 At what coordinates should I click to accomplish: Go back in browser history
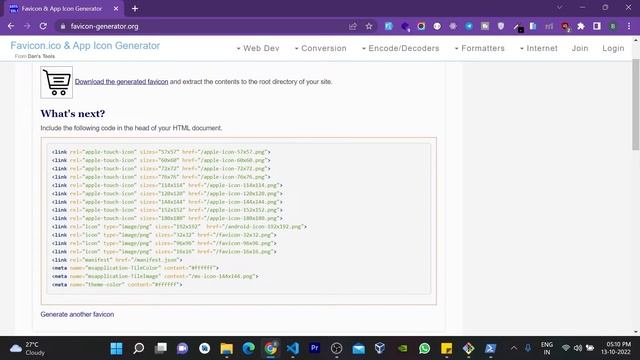(x=11, y=26)
